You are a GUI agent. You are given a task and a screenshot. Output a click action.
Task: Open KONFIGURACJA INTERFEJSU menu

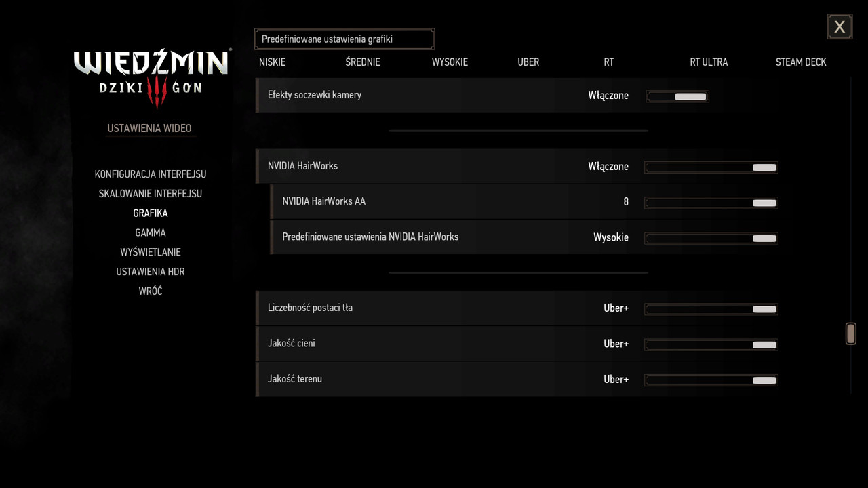tap(151, 174)
